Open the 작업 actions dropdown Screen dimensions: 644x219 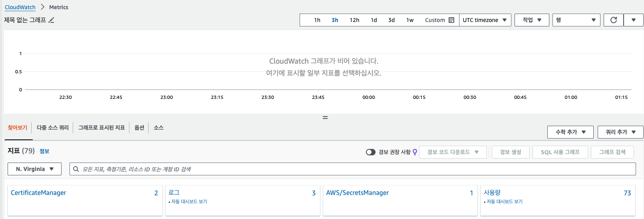coord(532,20)
